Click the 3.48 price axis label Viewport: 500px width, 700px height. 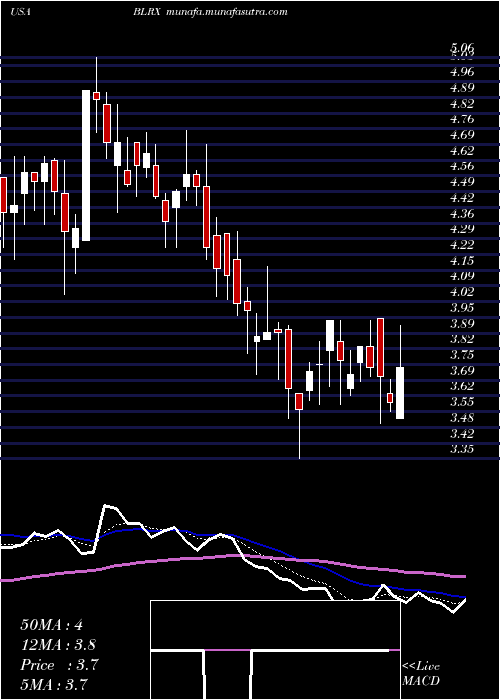462,418
